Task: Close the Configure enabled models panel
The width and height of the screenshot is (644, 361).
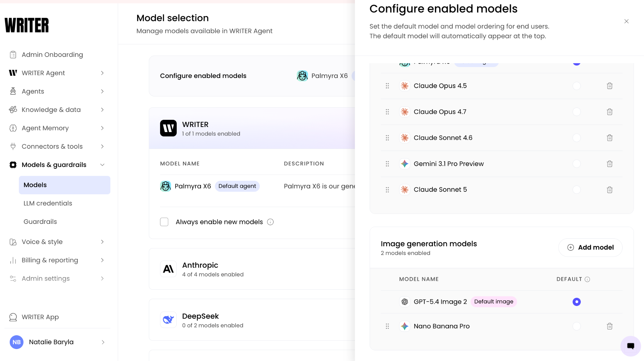Action: (x=626, y=21)
